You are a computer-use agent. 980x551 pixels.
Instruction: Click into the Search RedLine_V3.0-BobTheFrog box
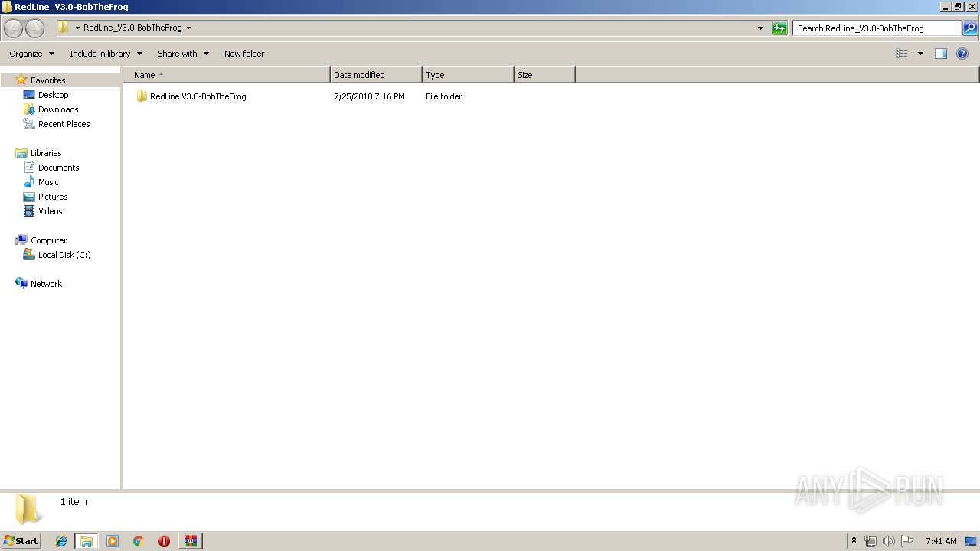click(877, 28)
